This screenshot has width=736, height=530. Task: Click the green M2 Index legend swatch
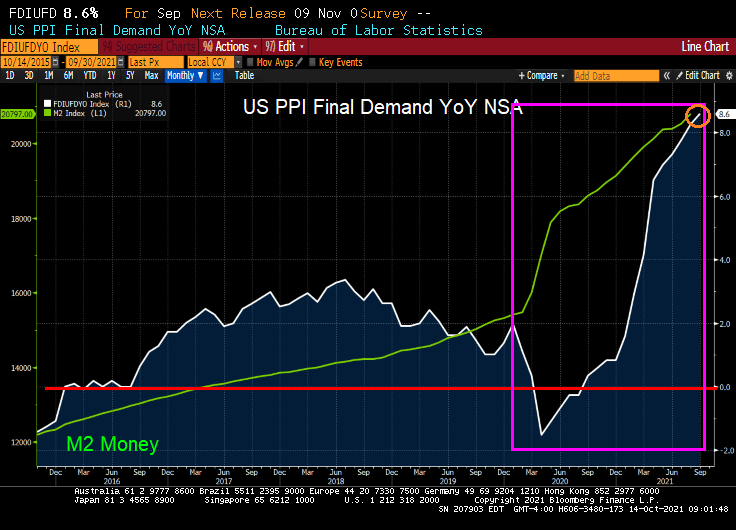tap(48, 113)
